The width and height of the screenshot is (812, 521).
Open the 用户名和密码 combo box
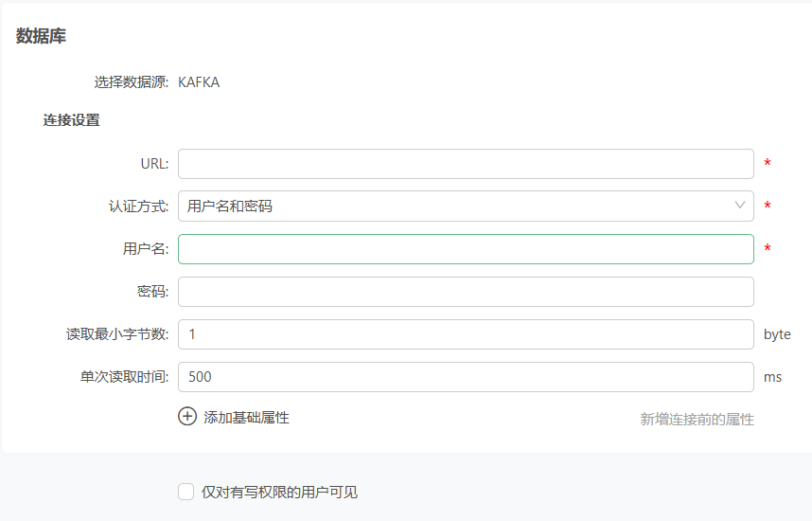pyautogui.click(x=466, y=206)
